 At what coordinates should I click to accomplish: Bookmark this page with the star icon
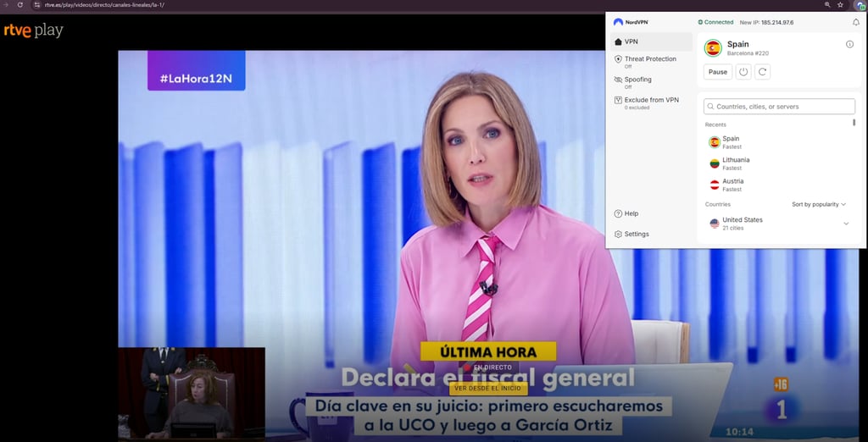[x=840, y=4]
